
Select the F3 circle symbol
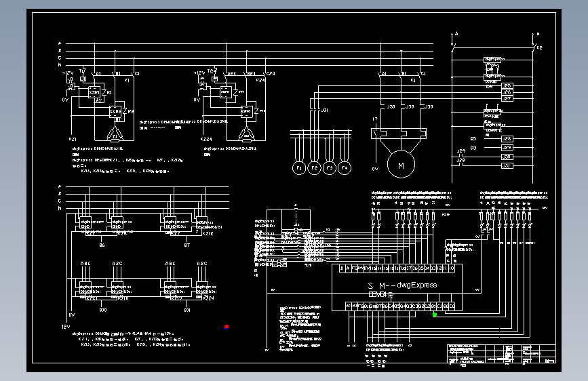pos(329,168)
